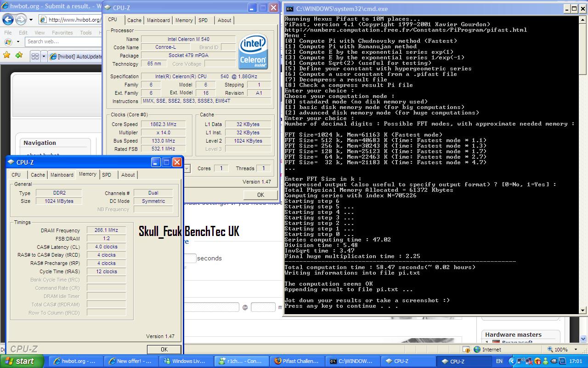Click the hwbot.org address bar
The height and width of the screenshot is (368, 588).
[x=70, y=20]
